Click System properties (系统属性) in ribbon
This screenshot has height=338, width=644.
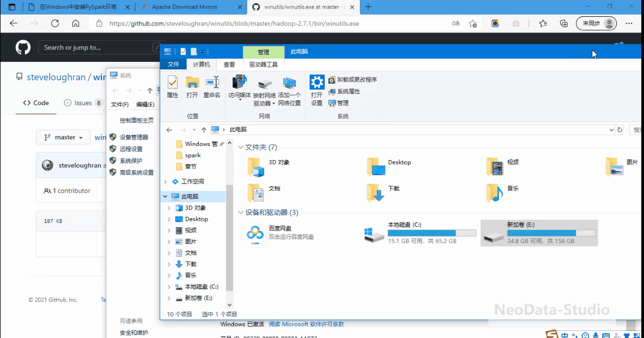pos(344,92)
